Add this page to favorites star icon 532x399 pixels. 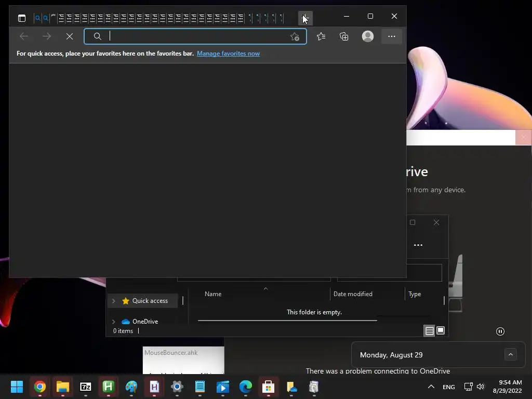click(295, 37)
